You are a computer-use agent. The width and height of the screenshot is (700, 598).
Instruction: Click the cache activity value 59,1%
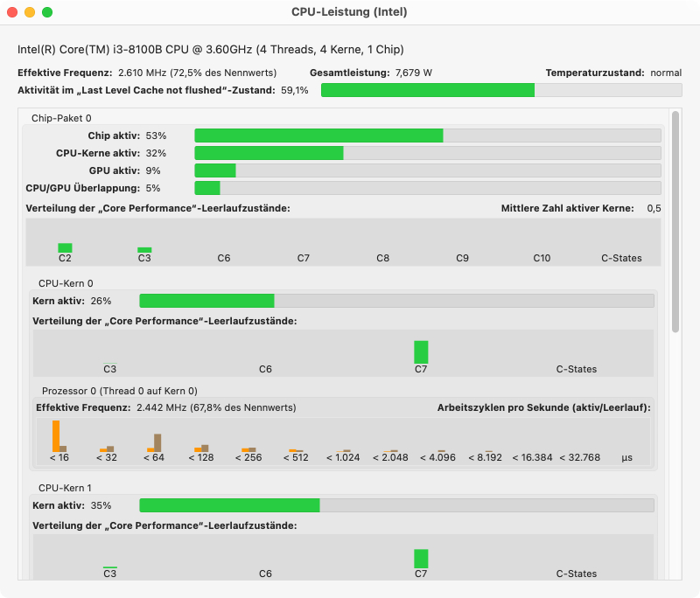[x=295, y=90]
